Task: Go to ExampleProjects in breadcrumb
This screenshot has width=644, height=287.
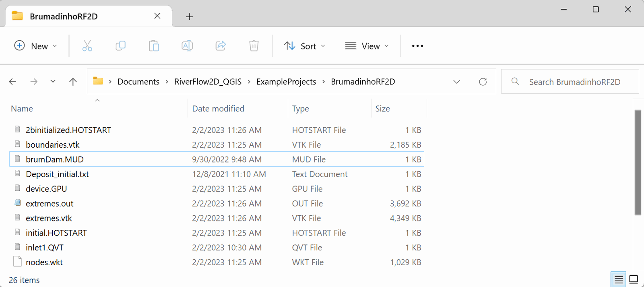Action: (x=286, y=82)
